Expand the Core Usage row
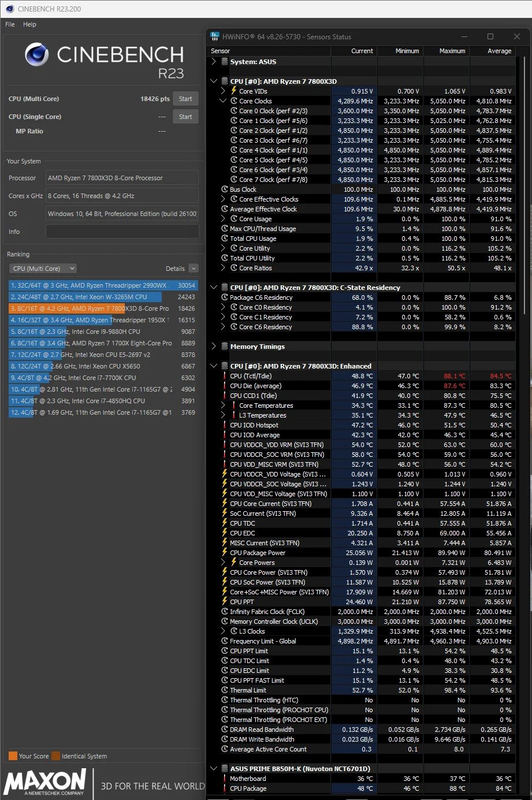Viewport: 532px width, 800px height. (x=223, y=219)
